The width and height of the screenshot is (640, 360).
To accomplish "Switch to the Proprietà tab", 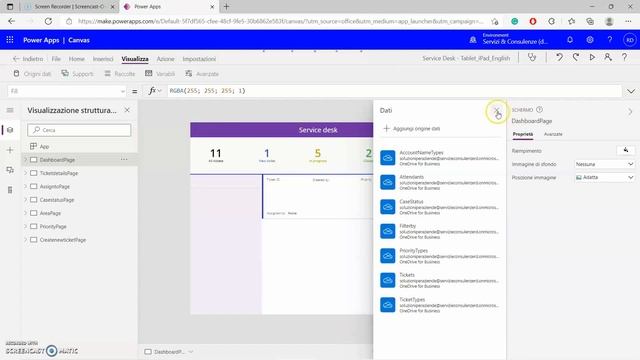I will (x=523, y=134).
